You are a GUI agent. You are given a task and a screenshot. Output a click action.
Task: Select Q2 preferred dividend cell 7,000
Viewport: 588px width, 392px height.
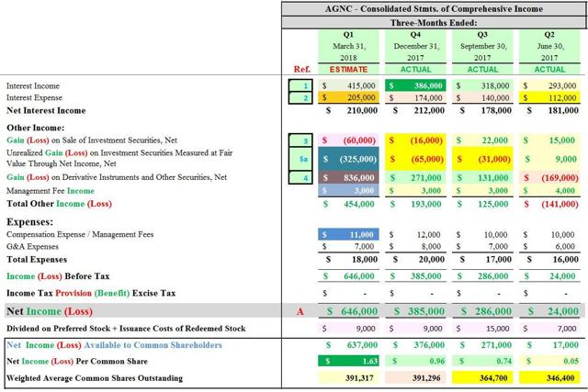coord(549,329)
